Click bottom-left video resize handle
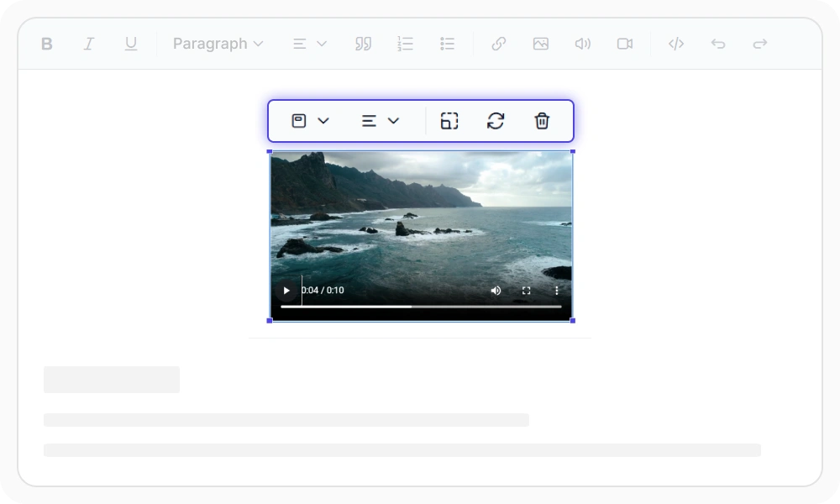 click(x=270, y=320)
